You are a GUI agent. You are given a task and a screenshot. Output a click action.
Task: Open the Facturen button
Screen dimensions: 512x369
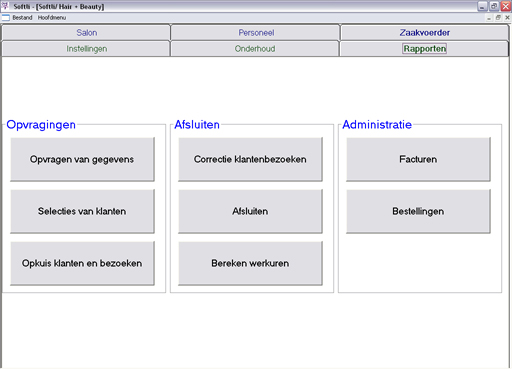[x=418, y=159]
